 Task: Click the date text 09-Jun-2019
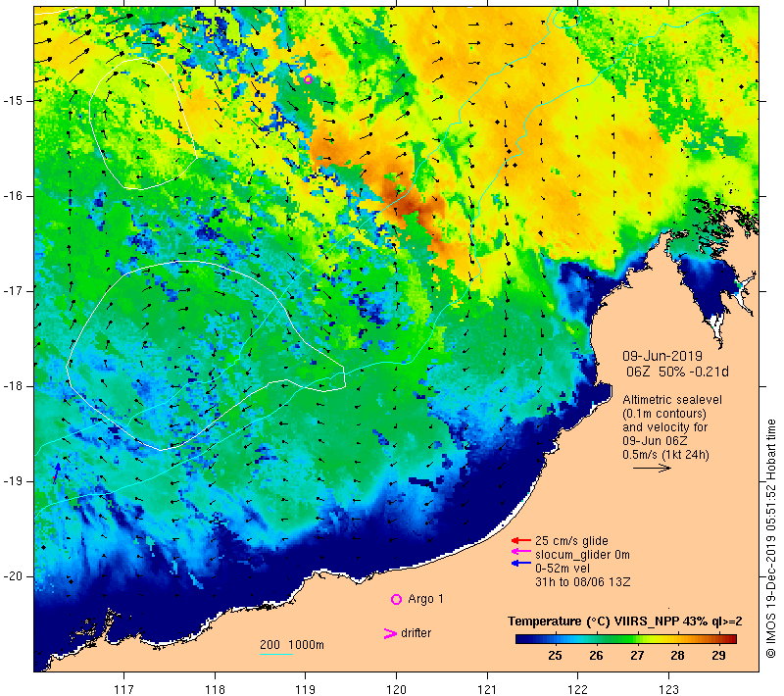662,356
